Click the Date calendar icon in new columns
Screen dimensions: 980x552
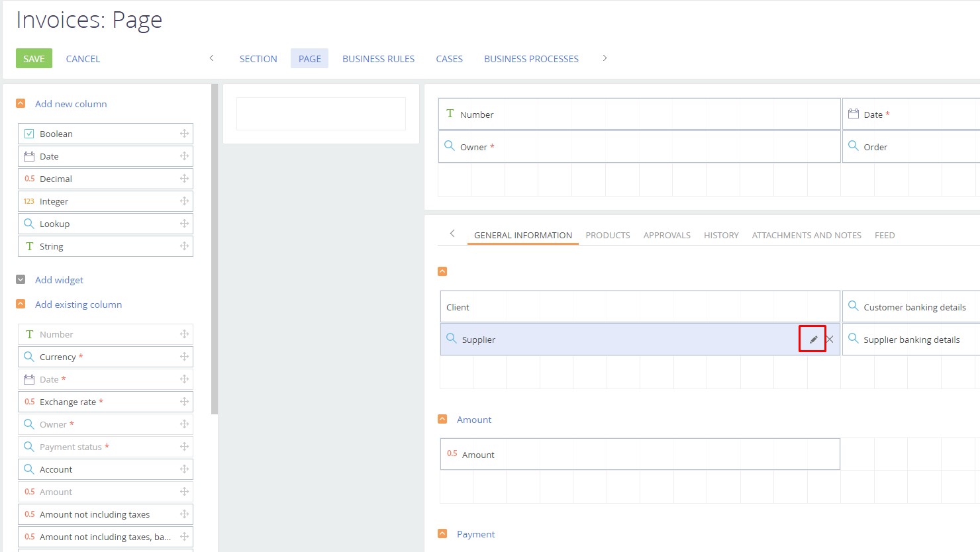tap(29, 156)
